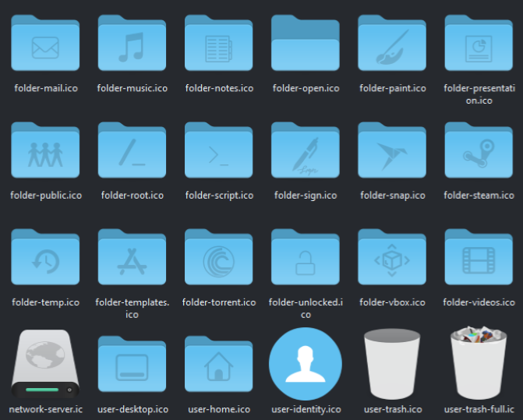
Task: Click the folder-videos.ico filename label
Action: 479,302
